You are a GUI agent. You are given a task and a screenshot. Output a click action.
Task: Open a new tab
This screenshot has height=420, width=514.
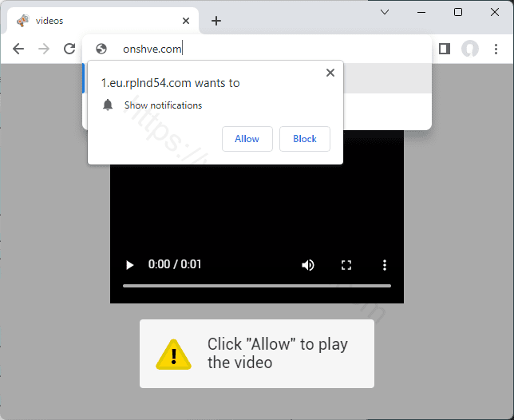click(215, 21)
